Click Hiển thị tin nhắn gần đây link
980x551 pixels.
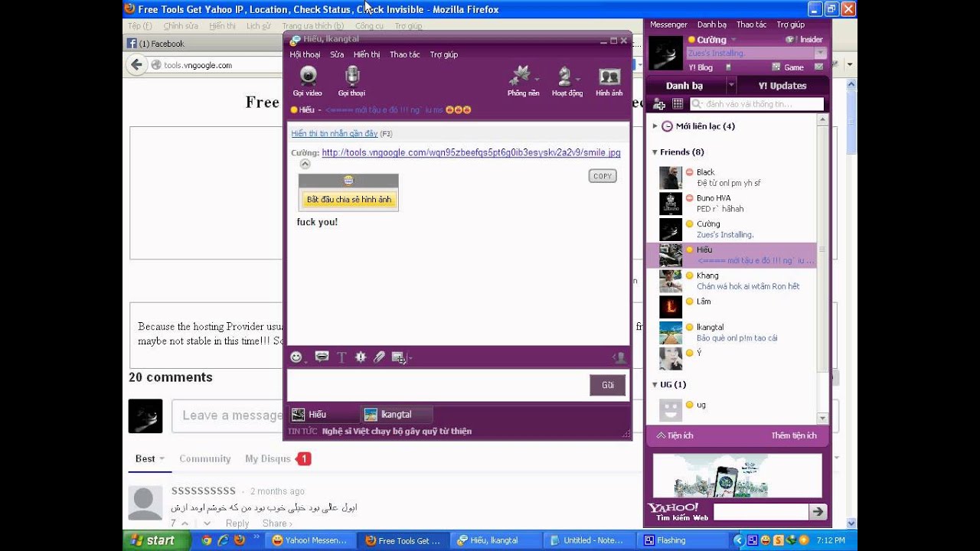tap(335, 134)
